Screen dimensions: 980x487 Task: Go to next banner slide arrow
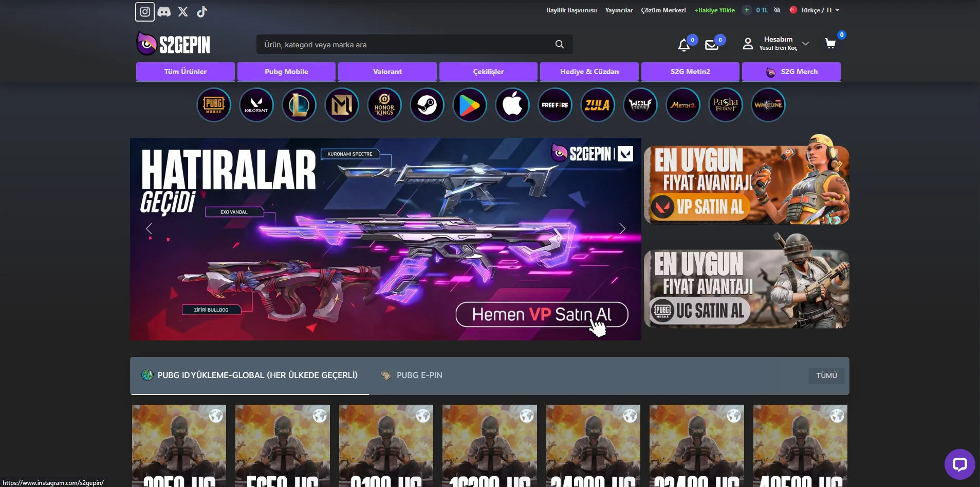pyautogui.click(x=622, y=229)
